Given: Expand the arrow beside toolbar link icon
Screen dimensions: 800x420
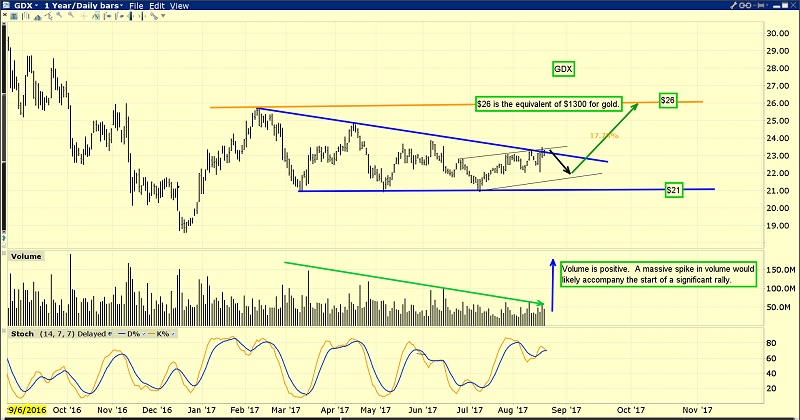Looking at the screenshot, I should [163, 16].
